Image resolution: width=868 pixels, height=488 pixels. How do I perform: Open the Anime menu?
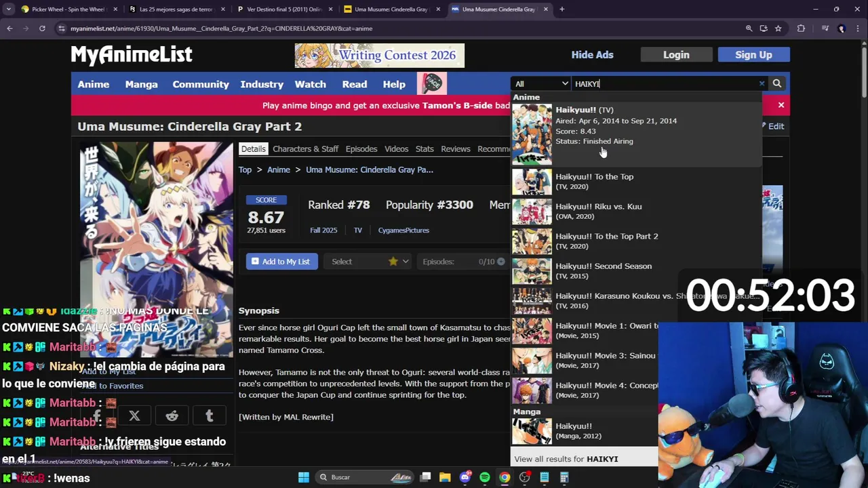tap(94, 84)
